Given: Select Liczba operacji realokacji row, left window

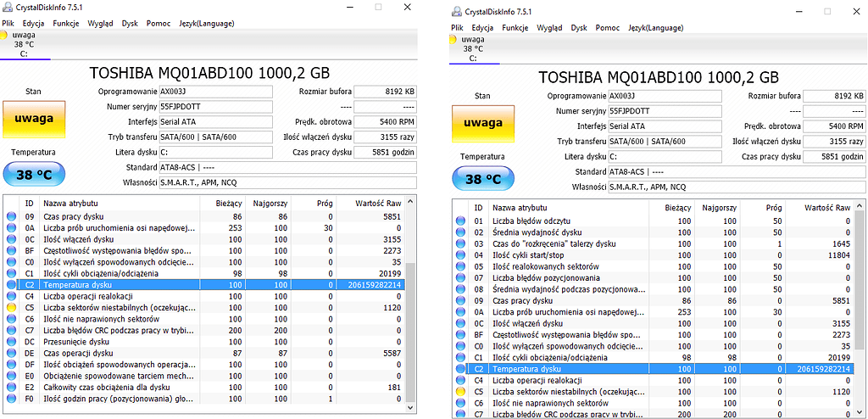Looking at the screenshot, I should [205, 297].
